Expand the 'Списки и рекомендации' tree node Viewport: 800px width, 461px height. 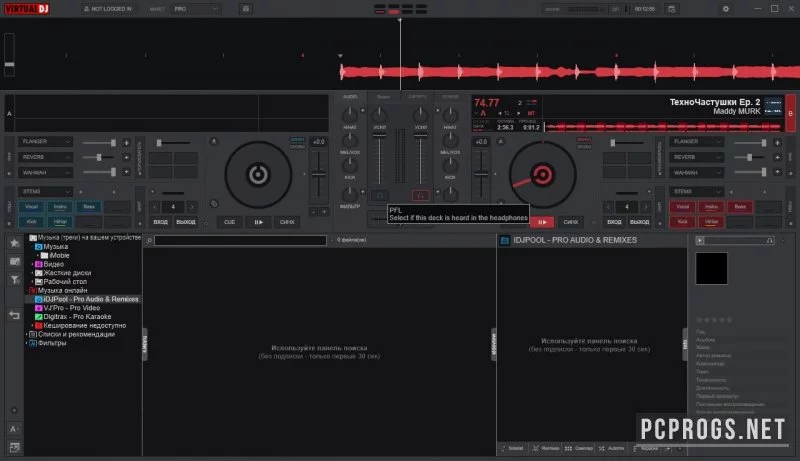(27, 335)
